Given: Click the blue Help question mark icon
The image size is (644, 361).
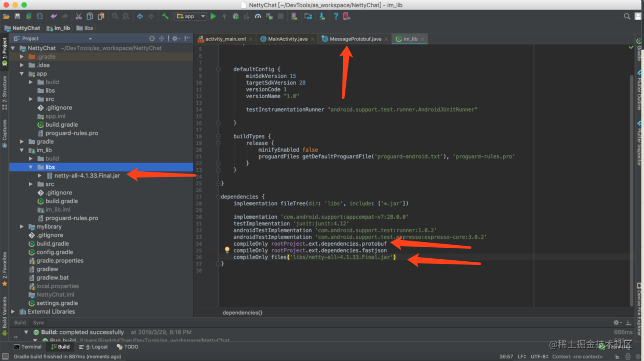Looking at the screenshot, I should click(x=336, y=17).
